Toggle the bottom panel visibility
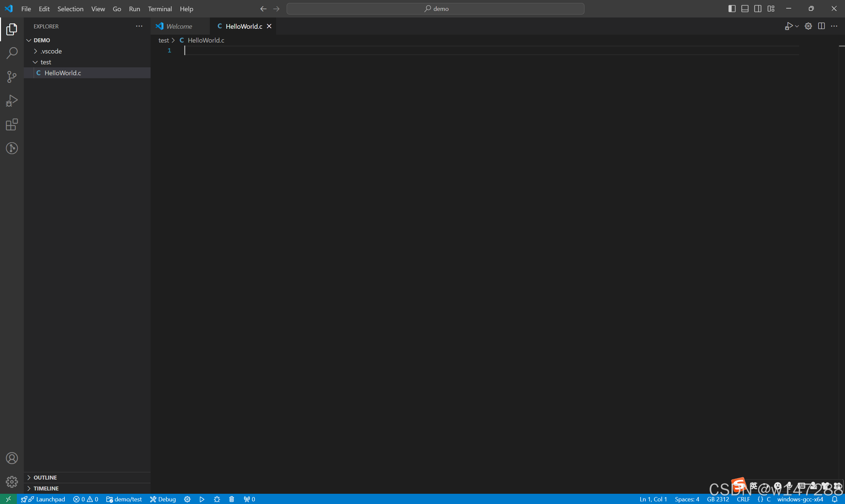 tap(745, 9)
